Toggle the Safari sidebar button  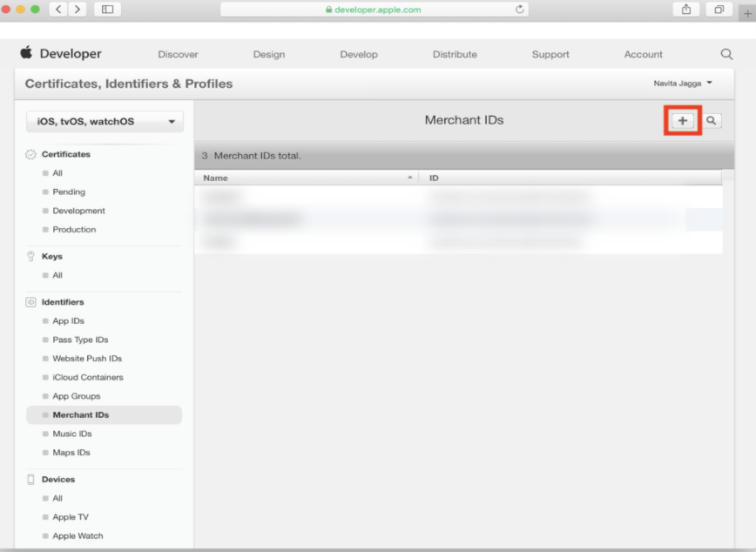(x=107, y=10)
